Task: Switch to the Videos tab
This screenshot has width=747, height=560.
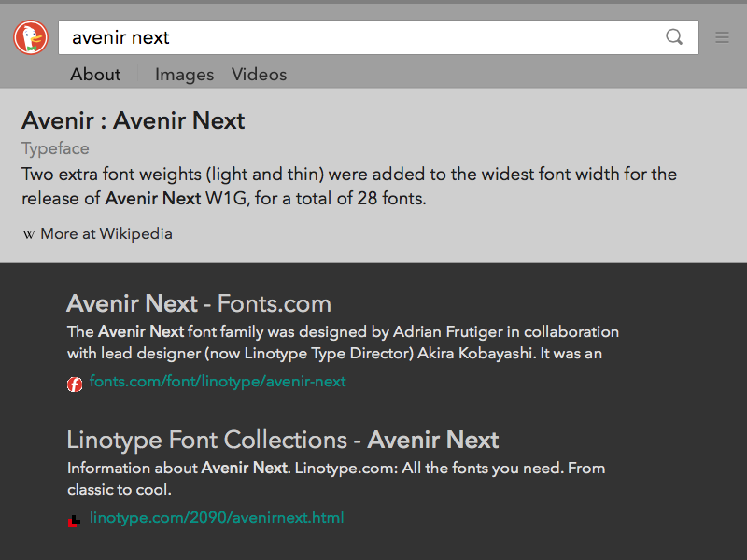Action: pyautogui.click(x=260, y=75)
